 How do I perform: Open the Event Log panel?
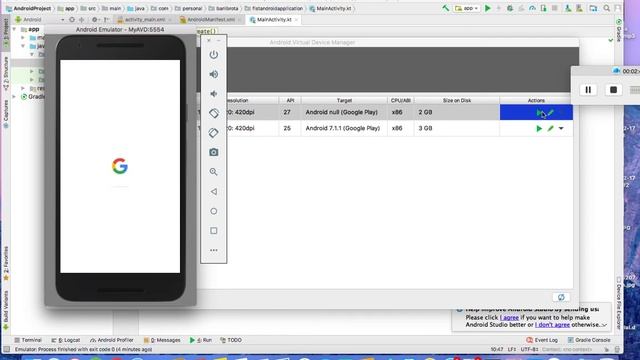[x=542, y=340]
